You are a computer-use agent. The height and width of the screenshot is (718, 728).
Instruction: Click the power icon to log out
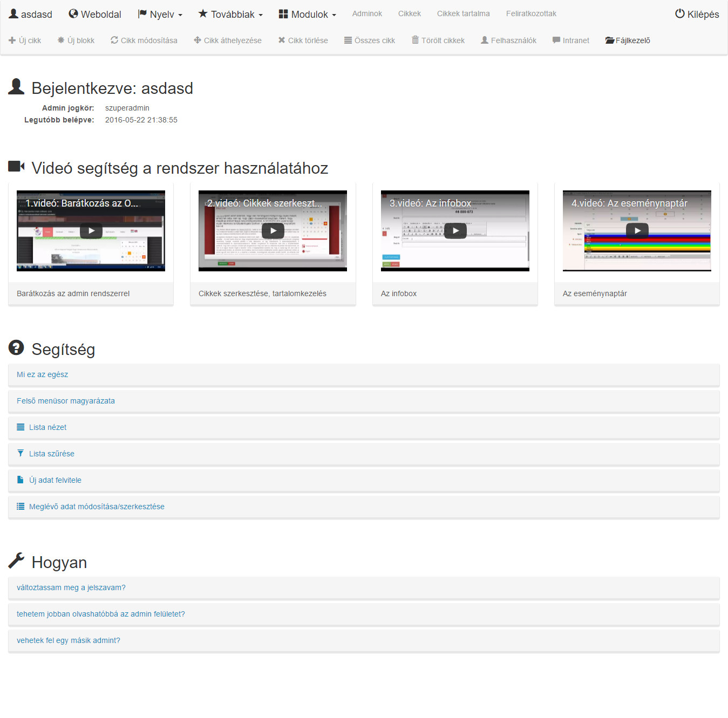(680, 14)
